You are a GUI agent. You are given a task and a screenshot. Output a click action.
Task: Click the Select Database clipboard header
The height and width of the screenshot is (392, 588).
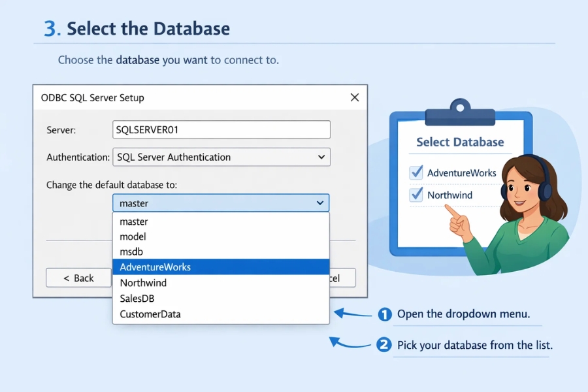[x=459, y=142]
